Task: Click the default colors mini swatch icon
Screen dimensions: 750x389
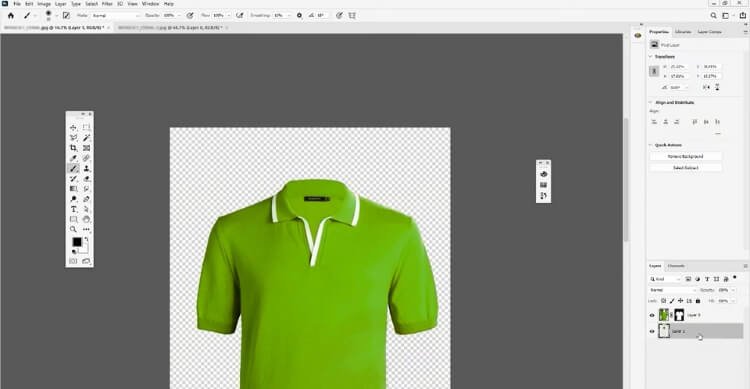Action: point(74,251)
